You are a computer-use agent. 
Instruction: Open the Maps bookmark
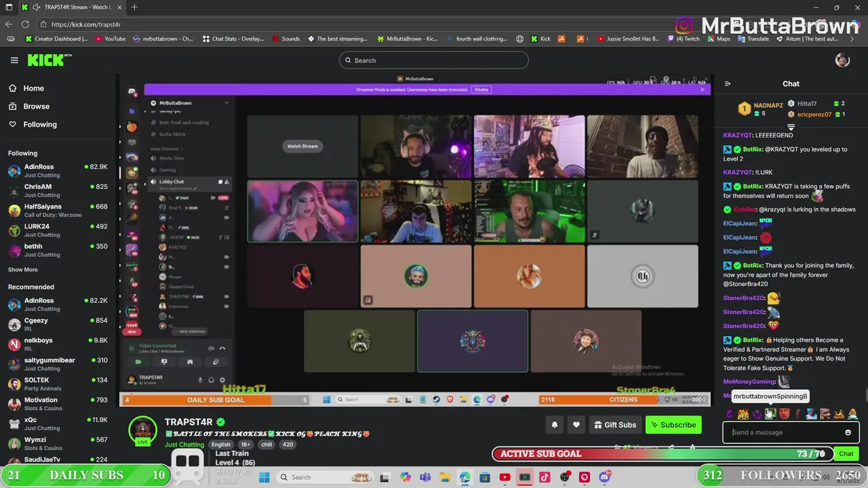pyautogui.click(x=718, y=39)
